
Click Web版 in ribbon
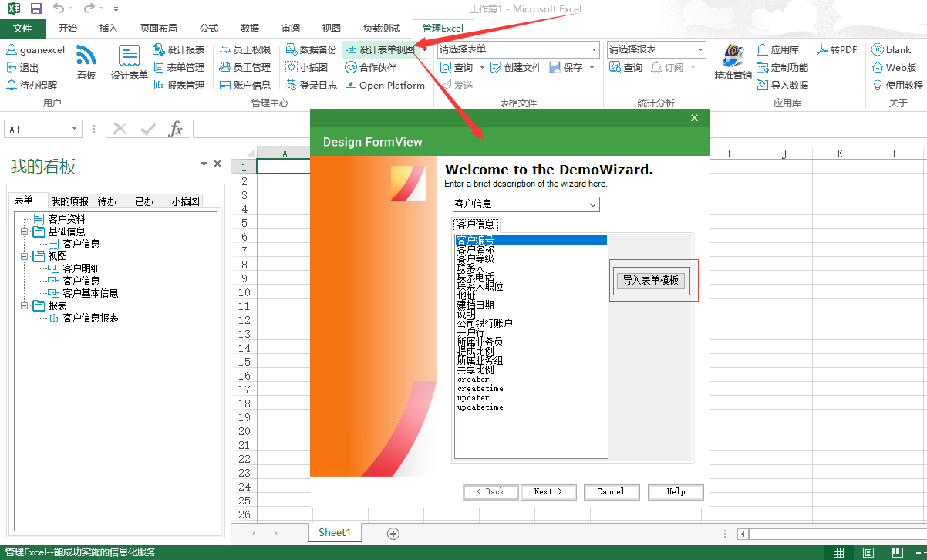pyautogui.click(x=895, y=67)
